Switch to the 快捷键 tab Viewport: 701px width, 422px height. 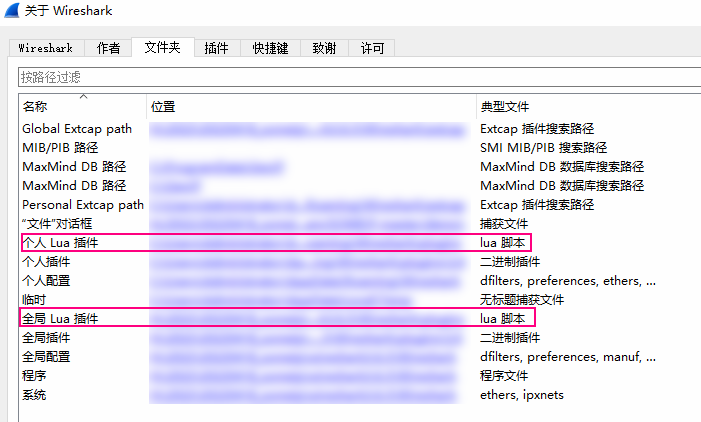(x=270, y=48)
